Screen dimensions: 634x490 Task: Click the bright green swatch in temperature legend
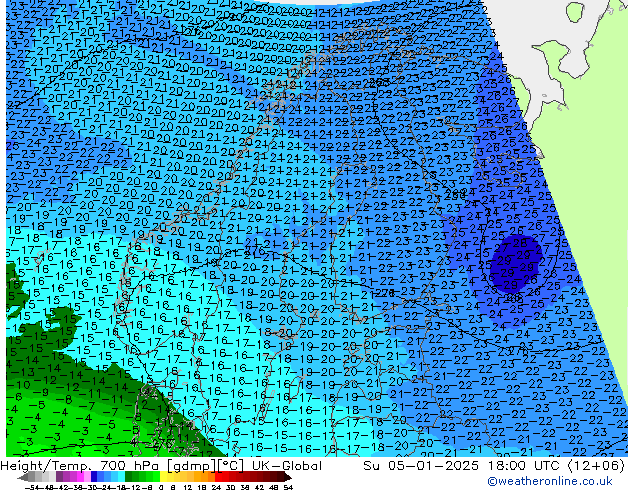(156, 477)
